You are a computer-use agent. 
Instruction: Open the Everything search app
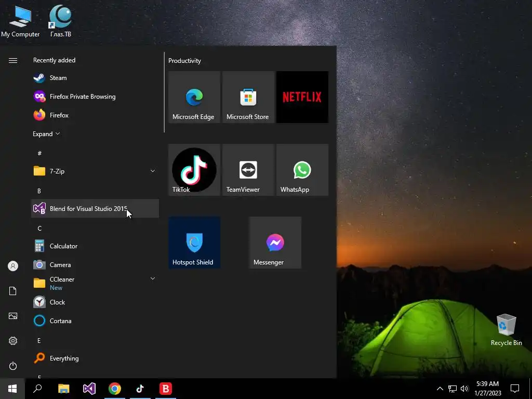coord(95,358)
